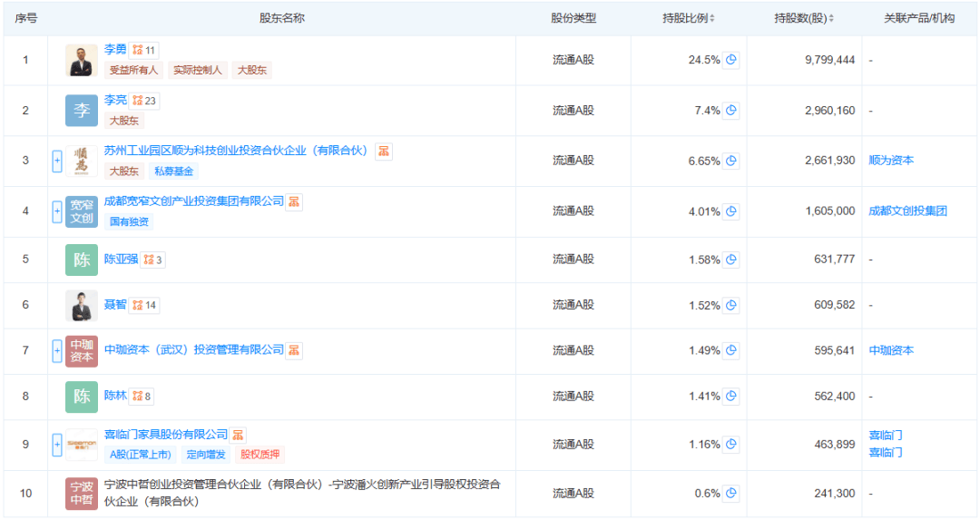The height and width of the screenshot is (520, 980).
Task: Expand row 9 喜临门家具 with plus
Action: (x=57, y=445)
